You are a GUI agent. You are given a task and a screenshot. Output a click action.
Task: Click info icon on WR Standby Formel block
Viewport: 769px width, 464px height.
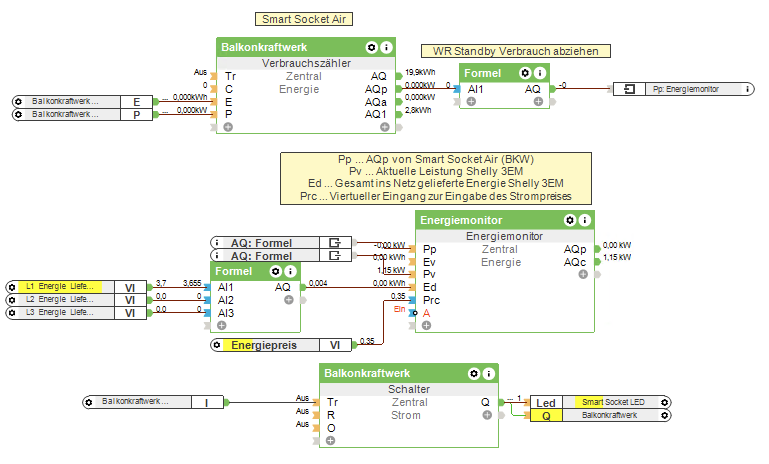pos(540,73)
